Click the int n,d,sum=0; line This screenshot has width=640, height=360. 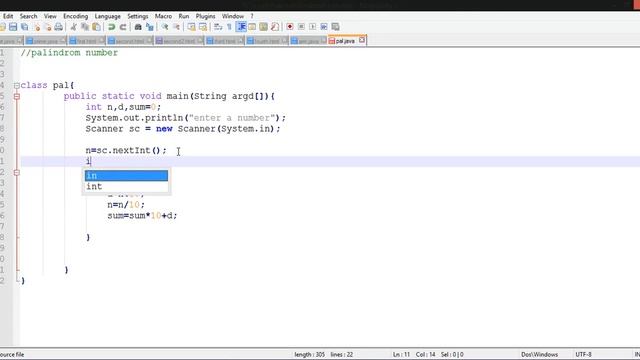tap(123, 107)
